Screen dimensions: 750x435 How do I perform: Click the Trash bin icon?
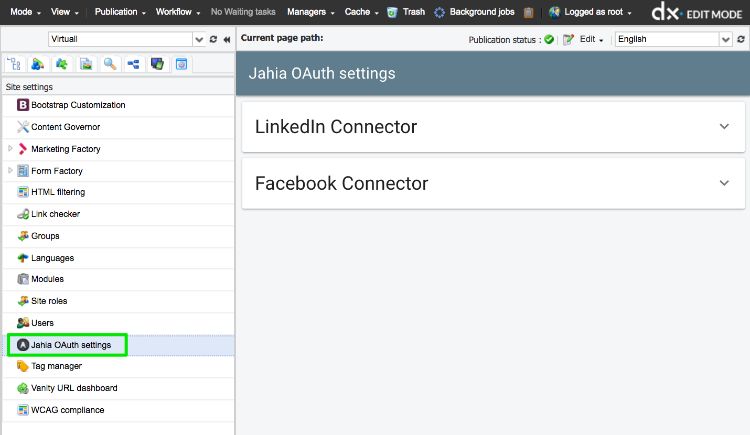pos(392,12)
